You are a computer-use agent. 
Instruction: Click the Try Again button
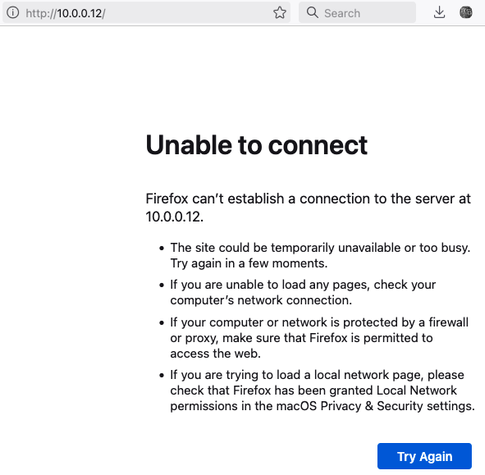click(x=424, y=456)
